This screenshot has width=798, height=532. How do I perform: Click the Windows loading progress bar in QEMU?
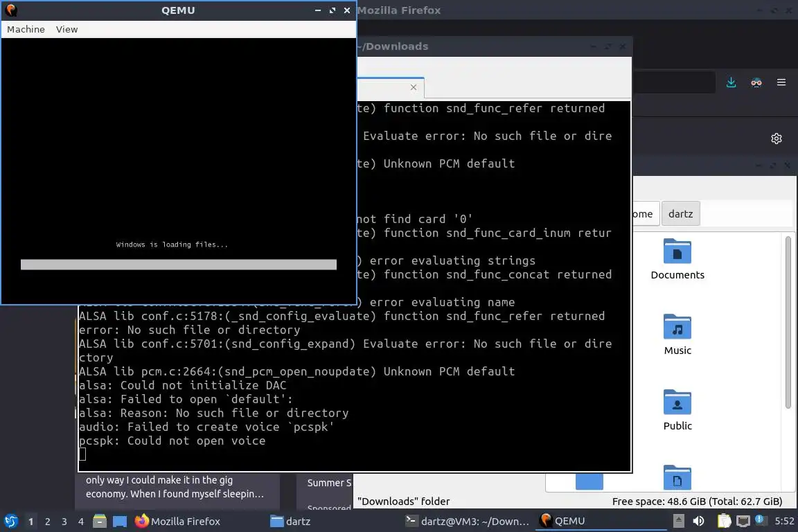coord(179,264)
